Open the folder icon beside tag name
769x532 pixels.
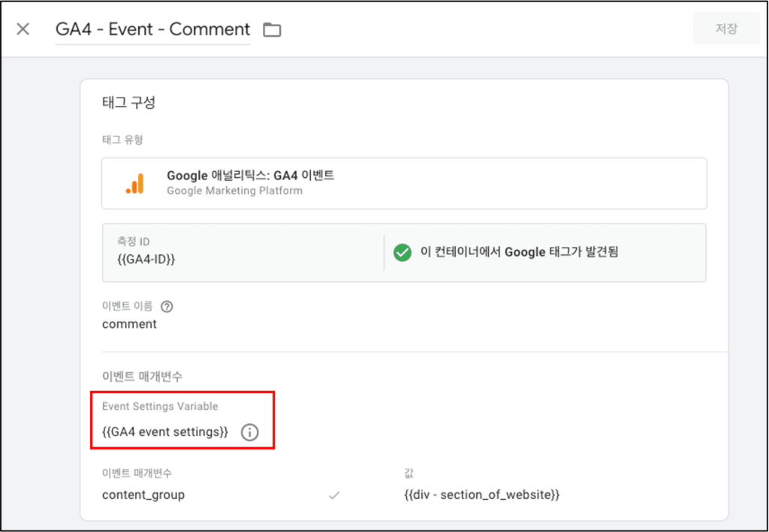(272, 30)
